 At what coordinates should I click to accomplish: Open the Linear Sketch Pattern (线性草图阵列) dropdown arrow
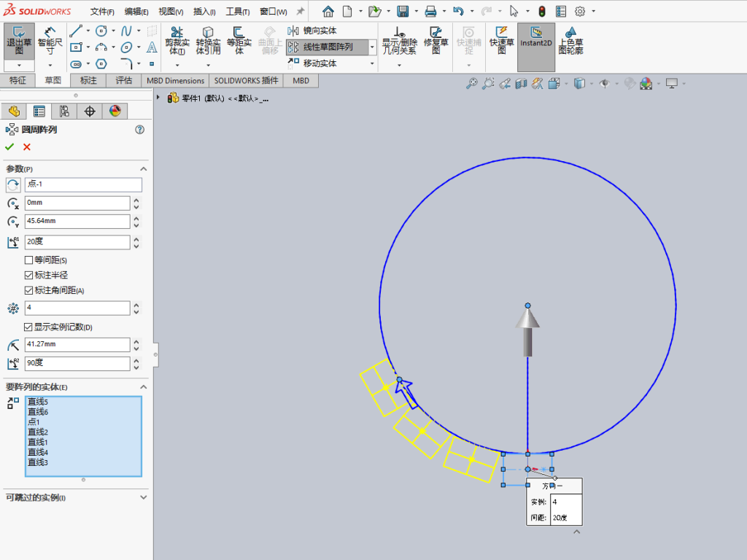(373, 47)
